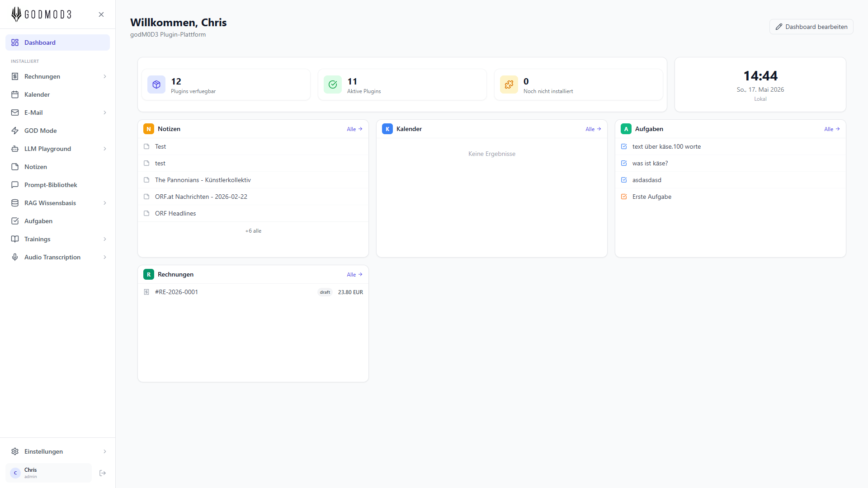
Task: Click the microphone icon for Audio Transcription
Action: (x=15, y=257)
